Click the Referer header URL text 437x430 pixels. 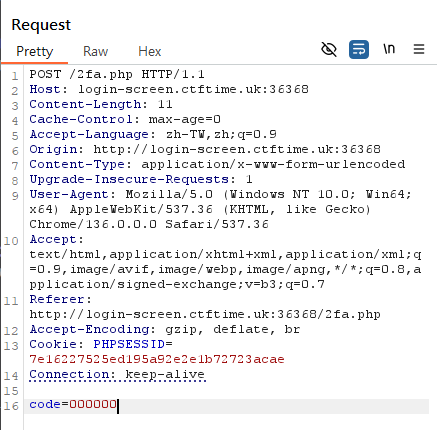[205, 314]
